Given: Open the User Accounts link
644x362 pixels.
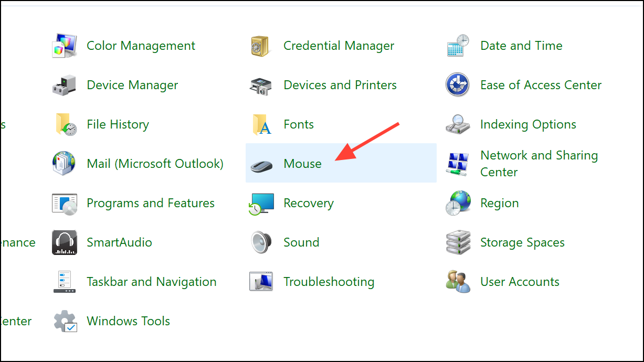Looking at the screenshot, I should pos(520,282).
